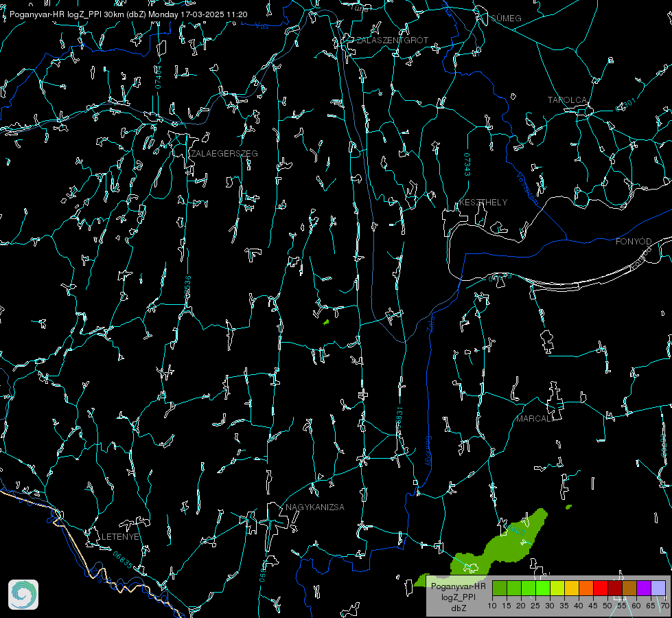The image size is (672, 618).
Task: Select the 40-45 dBZ orange swatch
Action: coord(586,588)
